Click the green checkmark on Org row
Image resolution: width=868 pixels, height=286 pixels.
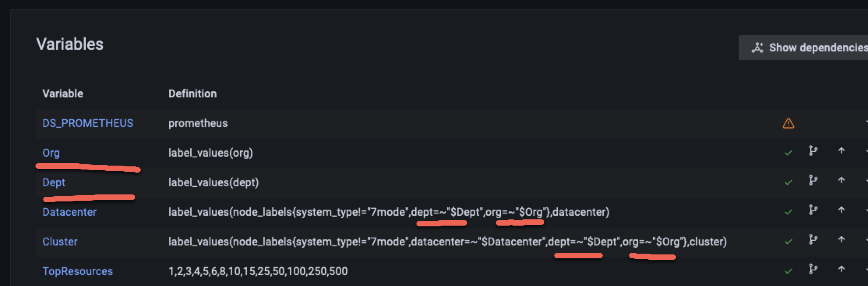click(x=789, y=153)
